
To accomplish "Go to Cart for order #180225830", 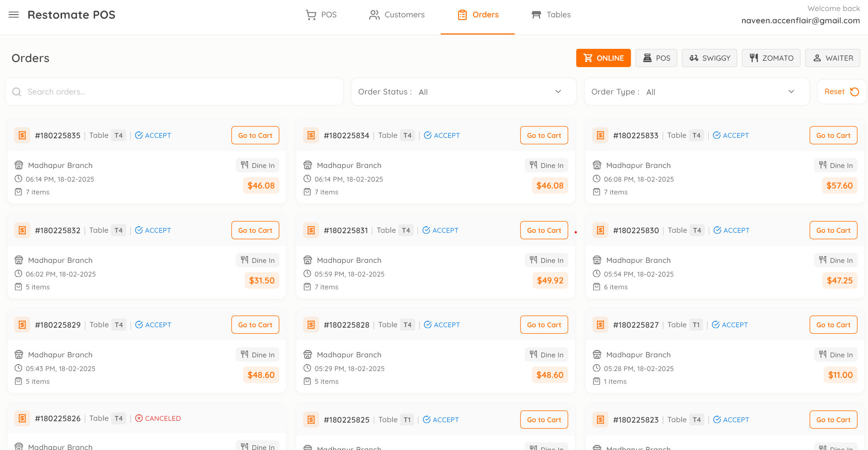I will (833, 230).
